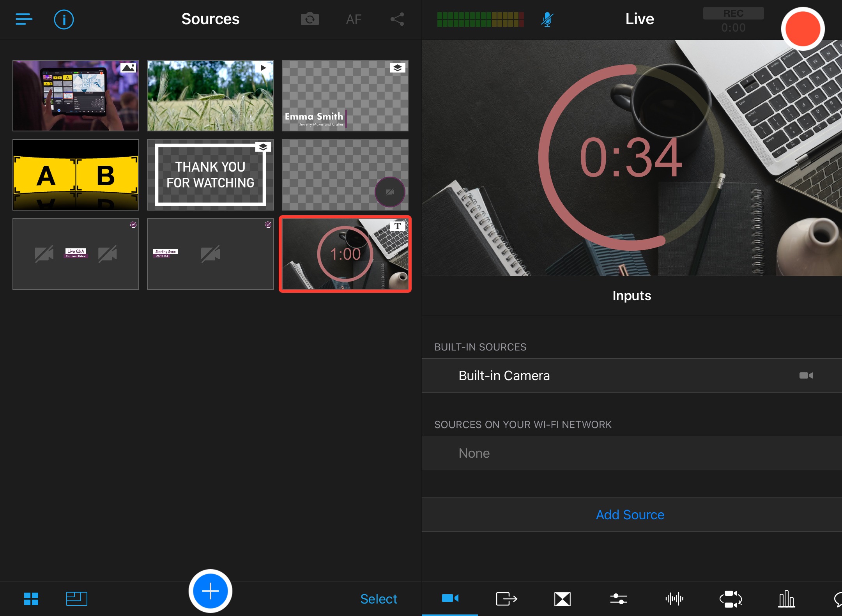Screen dimensions: 842x616
Task: Select the Thank You For Watching scene thumbnail
Action: coord(210,175)
